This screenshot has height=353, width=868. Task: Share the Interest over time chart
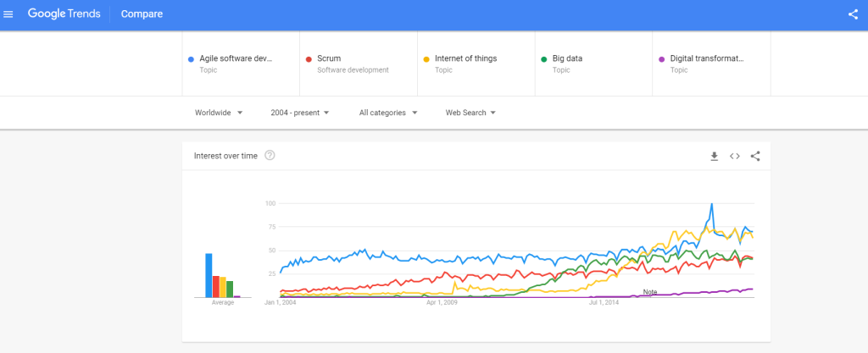click(x=755, y=156)
